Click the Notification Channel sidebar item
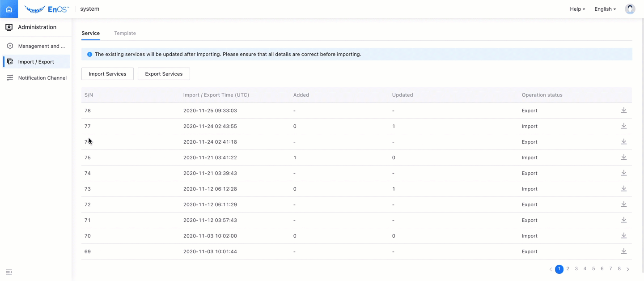Screen dimensions: 644x281 [x=42, y=78]
